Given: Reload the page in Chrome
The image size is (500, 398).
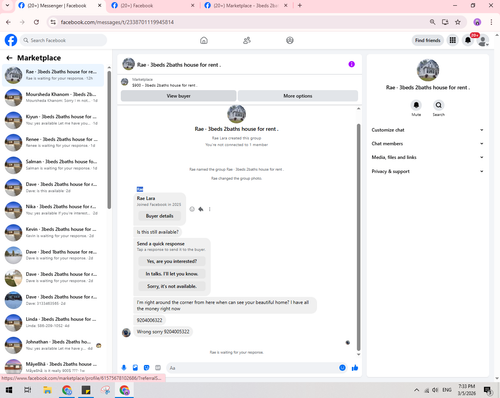Looking at the screenshot, I should (36, 22).
